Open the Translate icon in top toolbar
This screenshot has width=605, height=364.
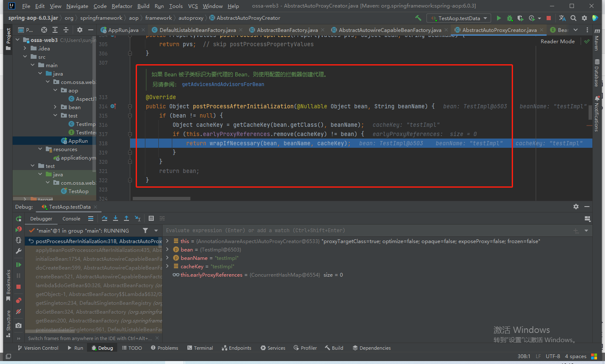coord(562,18)
